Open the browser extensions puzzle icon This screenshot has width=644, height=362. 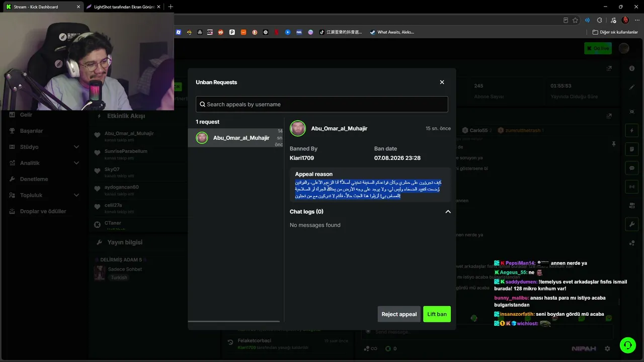coord(599,20)
